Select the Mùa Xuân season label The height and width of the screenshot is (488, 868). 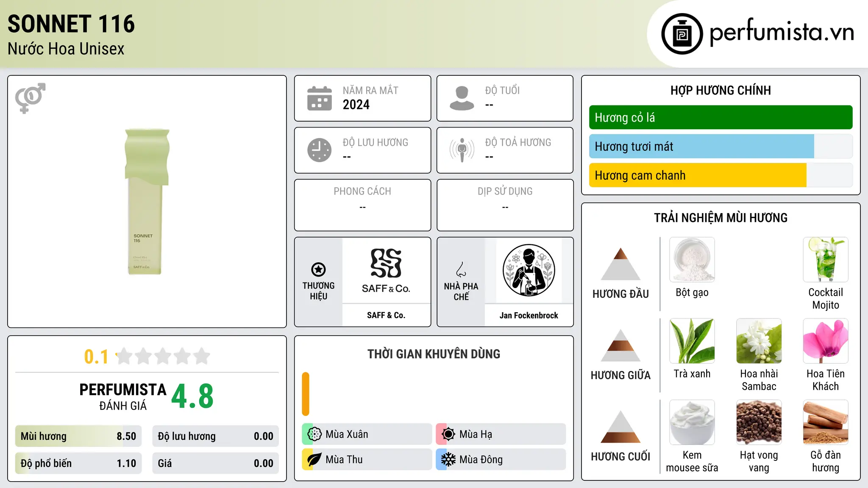tap(347, 434)
